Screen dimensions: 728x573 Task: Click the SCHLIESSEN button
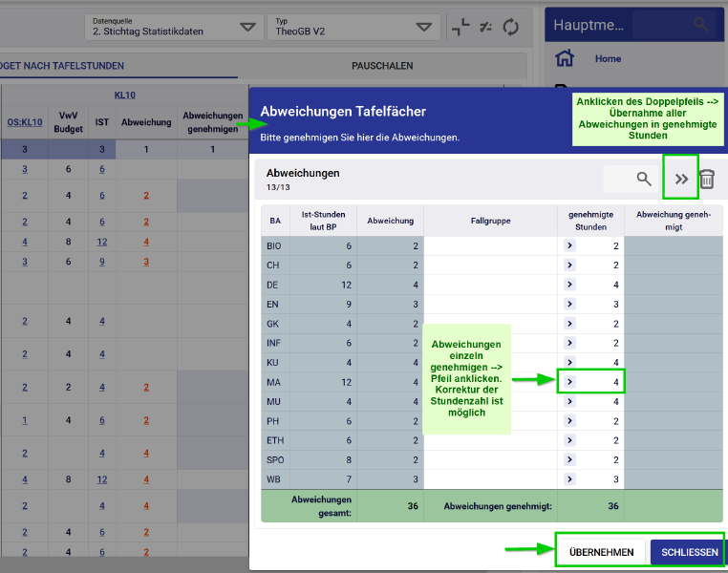point(690,552)
